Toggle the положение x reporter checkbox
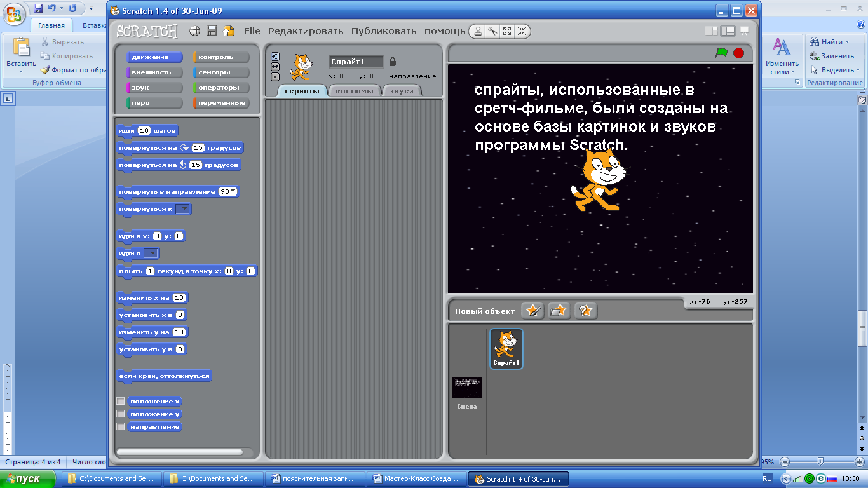Viewport: 868px width, 488px height. click(x=121, y=401)
